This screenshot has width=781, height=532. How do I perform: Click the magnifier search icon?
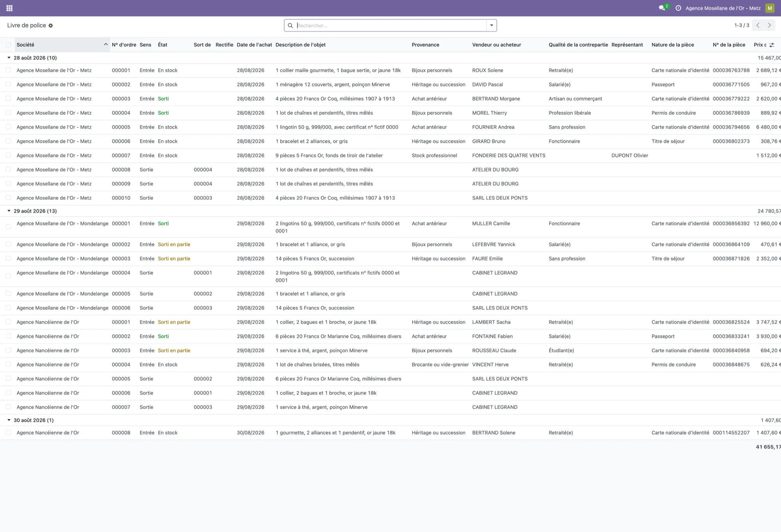pos(291,26)
